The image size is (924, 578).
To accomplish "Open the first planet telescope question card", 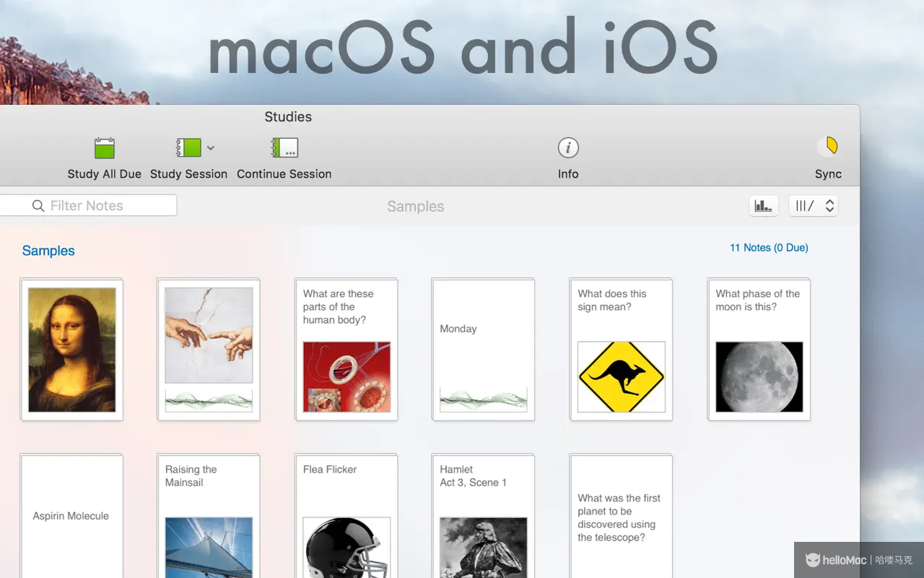I will click(621, 516).
